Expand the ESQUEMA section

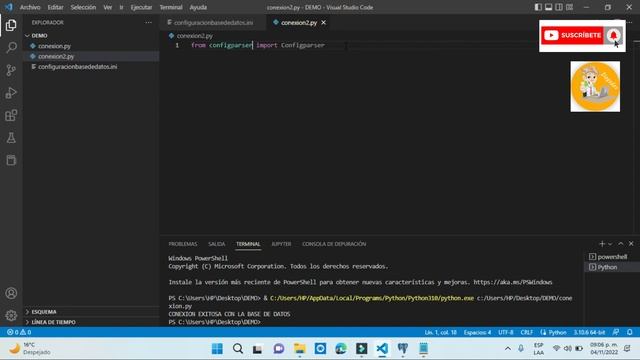[x=91, y=312]
